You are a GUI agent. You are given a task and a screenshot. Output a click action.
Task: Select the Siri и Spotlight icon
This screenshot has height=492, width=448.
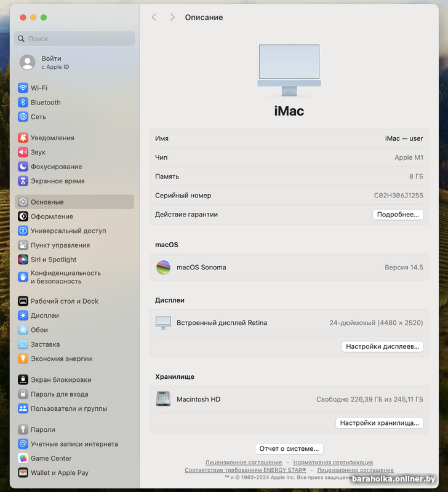pos(23,260)
